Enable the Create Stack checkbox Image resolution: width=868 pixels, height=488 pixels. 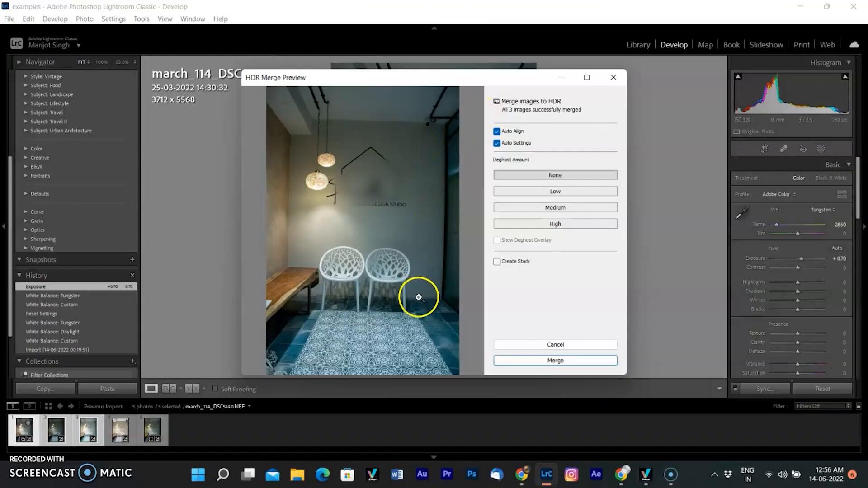(x=497, y=262)
